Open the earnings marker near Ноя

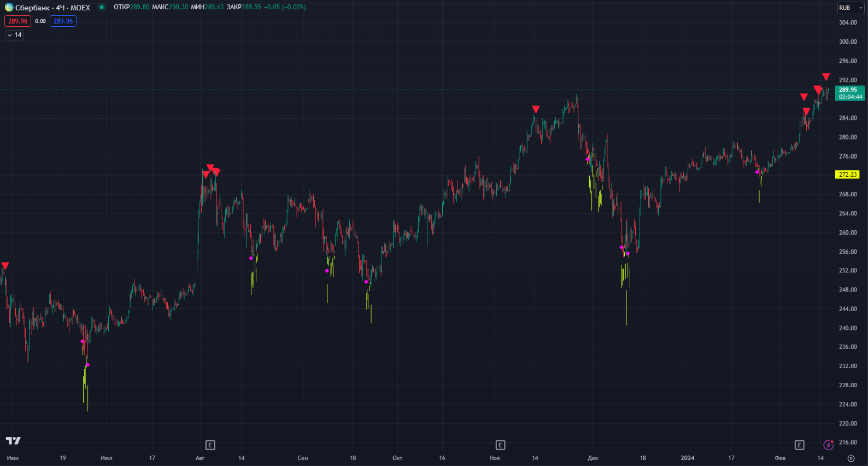(x=500, y=445)
